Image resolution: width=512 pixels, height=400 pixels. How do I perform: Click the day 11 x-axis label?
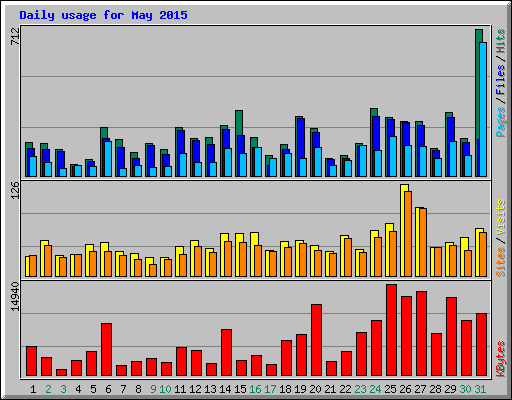click(x=180, y=389)
